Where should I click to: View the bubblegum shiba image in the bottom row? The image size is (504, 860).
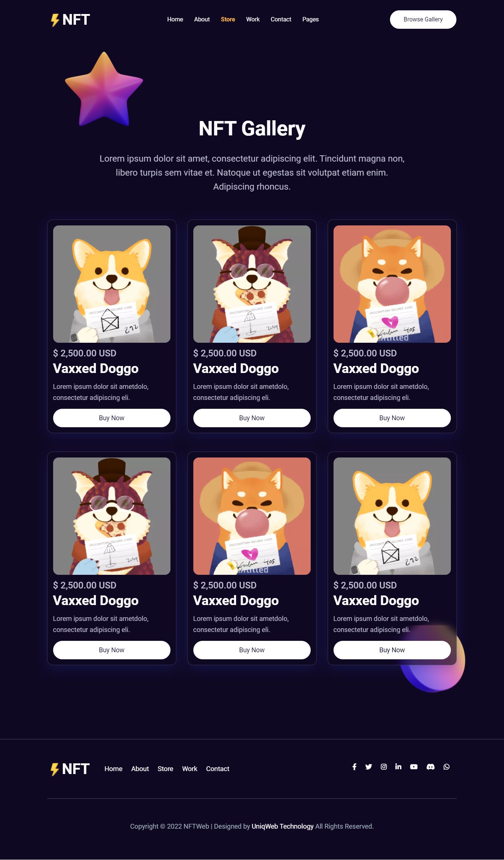[x=252, y=516]
